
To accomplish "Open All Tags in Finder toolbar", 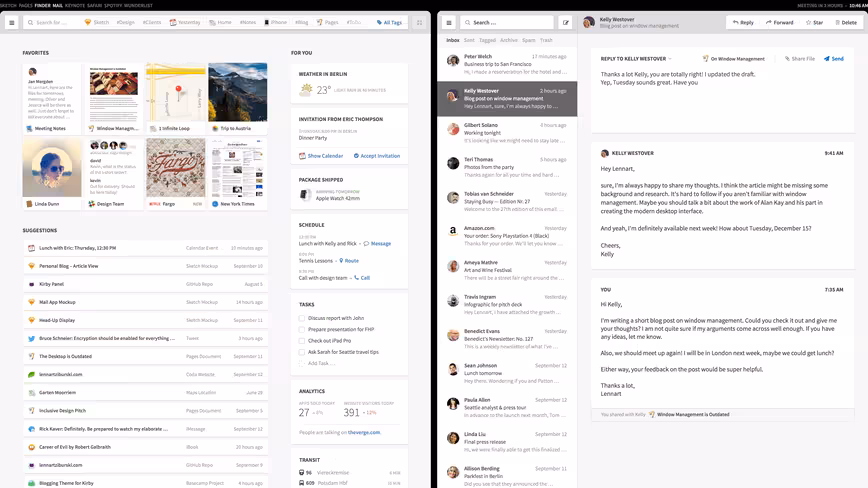I will pos(389,23).
